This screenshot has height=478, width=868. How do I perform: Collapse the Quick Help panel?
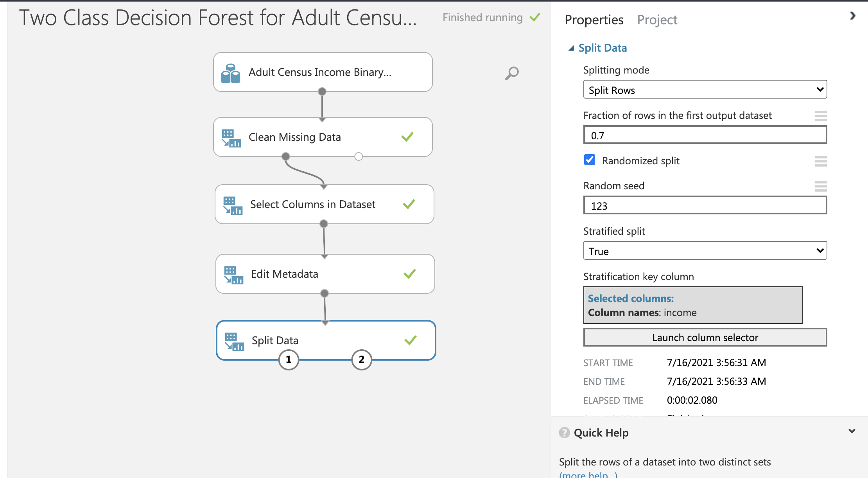point(852,431)
